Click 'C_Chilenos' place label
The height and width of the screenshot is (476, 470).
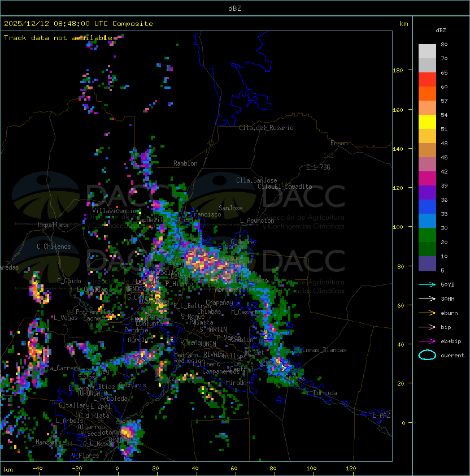[54, 246]
